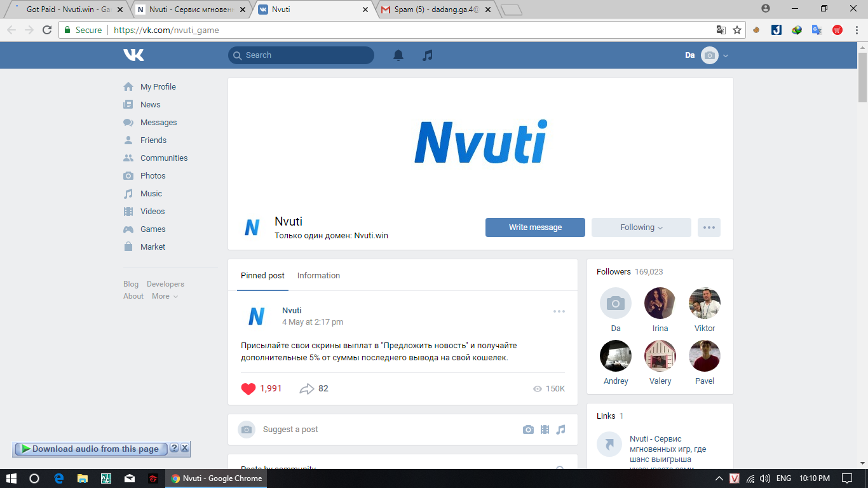868x488 pixels.
Task: Reload the page in Chrome
Action: [47, 30]
